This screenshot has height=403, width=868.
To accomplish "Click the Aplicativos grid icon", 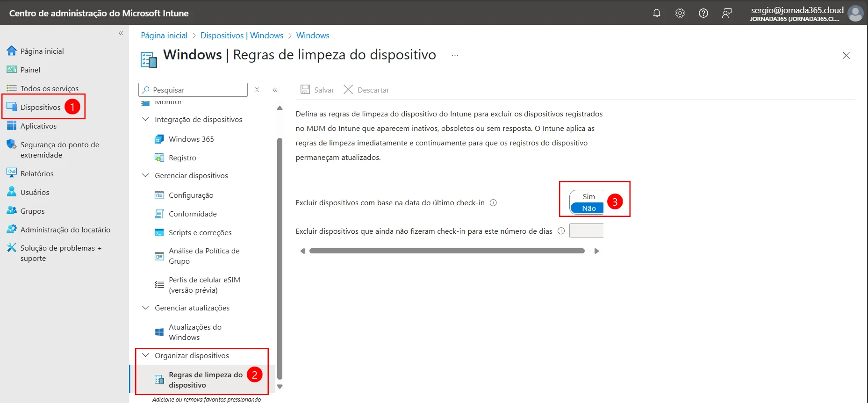I will 12,125.
